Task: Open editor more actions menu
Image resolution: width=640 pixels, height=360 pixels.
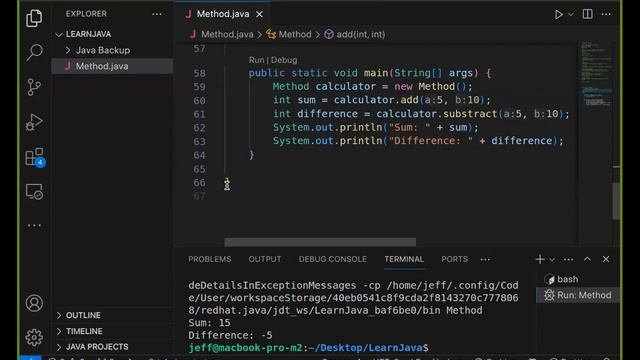Action: coord(606,14)
